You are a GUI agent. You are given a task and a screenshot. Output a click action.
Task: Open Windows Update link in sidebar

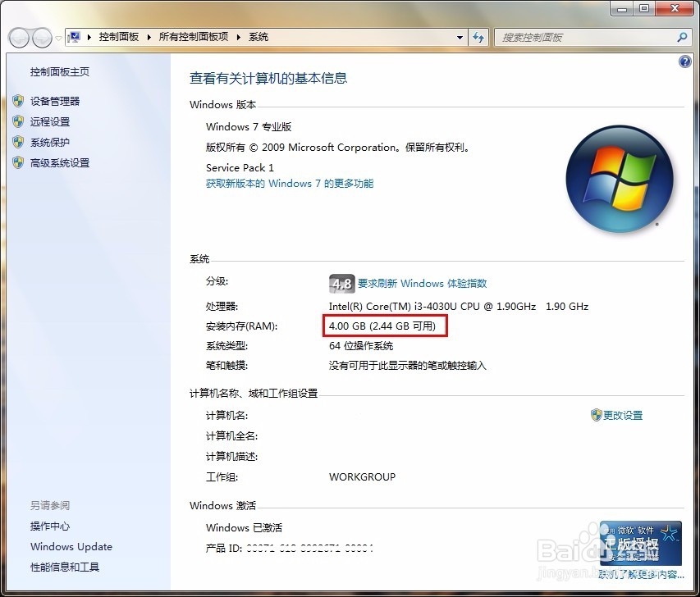71,547
